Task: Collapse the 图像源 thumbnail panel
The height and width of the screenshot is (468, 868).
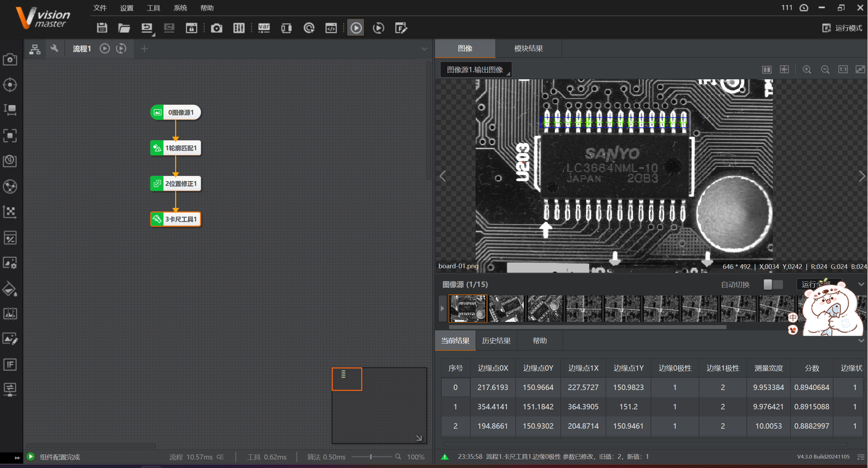Action: [861, 284]
